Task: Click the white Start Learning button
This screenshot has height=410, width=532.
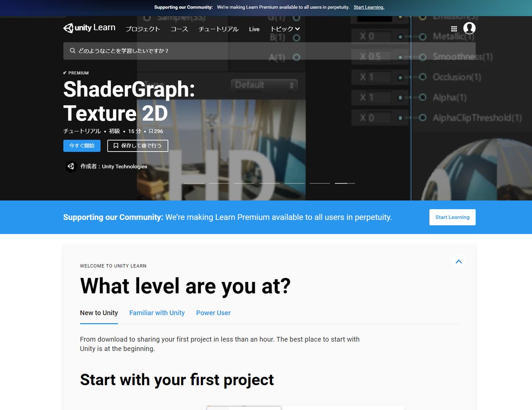Action: pos(452,217)
